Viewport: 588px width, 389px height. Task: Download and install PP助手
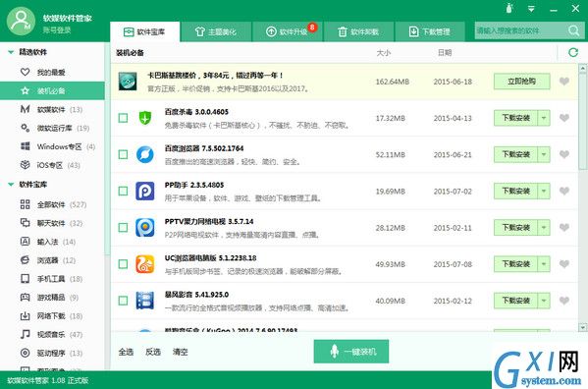(x=515, y=191)
